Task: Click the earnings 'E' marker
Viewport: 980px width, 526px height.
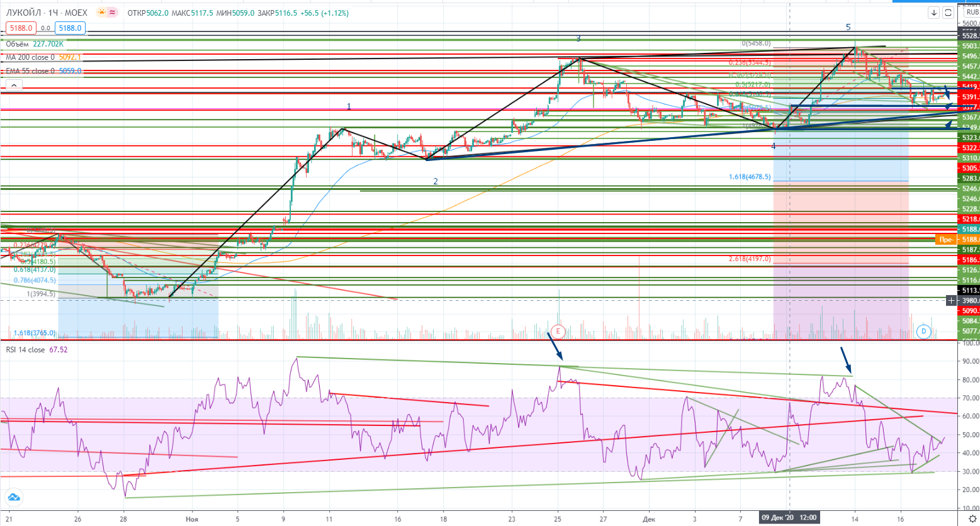Action: click(x=558, y=331)
